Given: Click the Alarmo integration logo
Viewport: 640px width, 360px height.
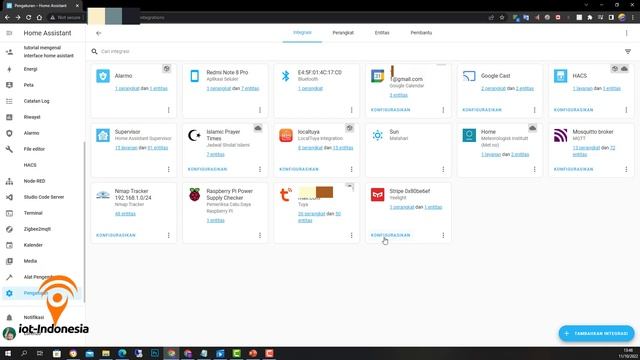Looking at the screenshot, I should (103, 76).
